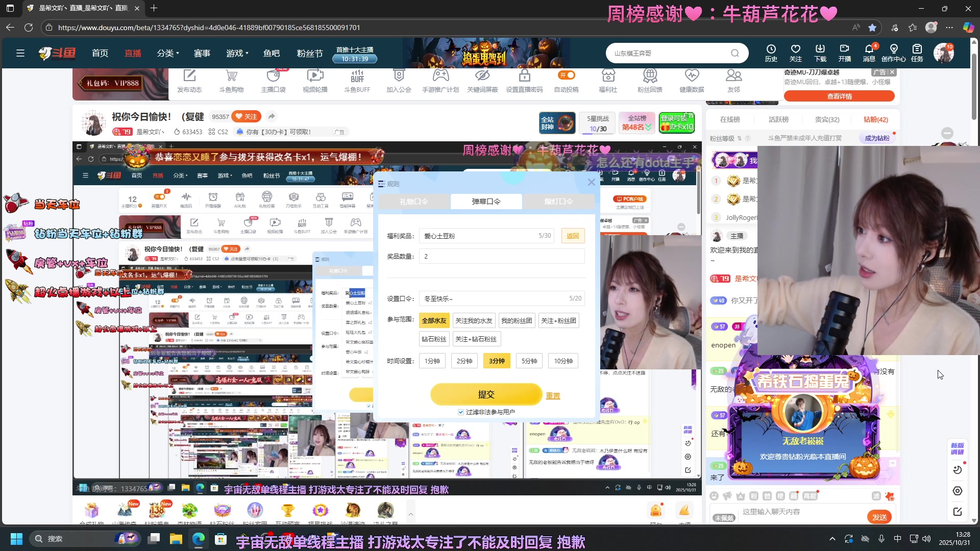The width and height of the screenshot is (980, 551).
Task: Uncheck 过滤非法参与用户 in the dialog
Action: tap(461, 412)
